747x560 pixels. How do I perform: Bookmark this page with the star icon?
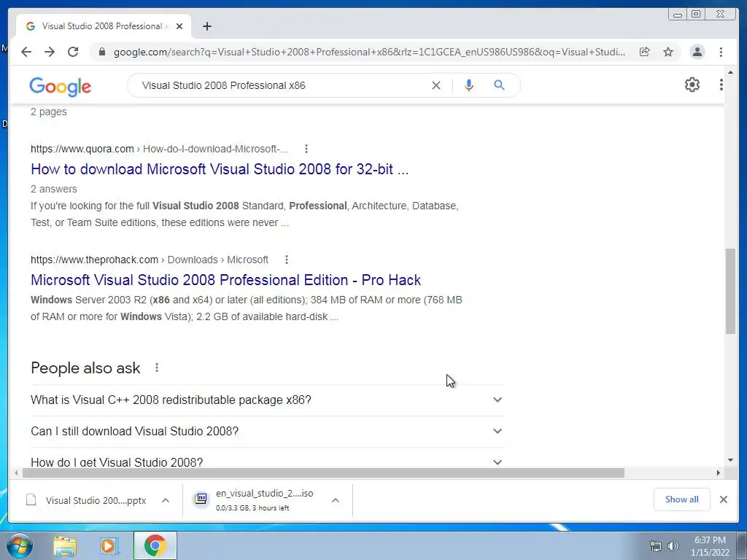click(x=668, y=52)
